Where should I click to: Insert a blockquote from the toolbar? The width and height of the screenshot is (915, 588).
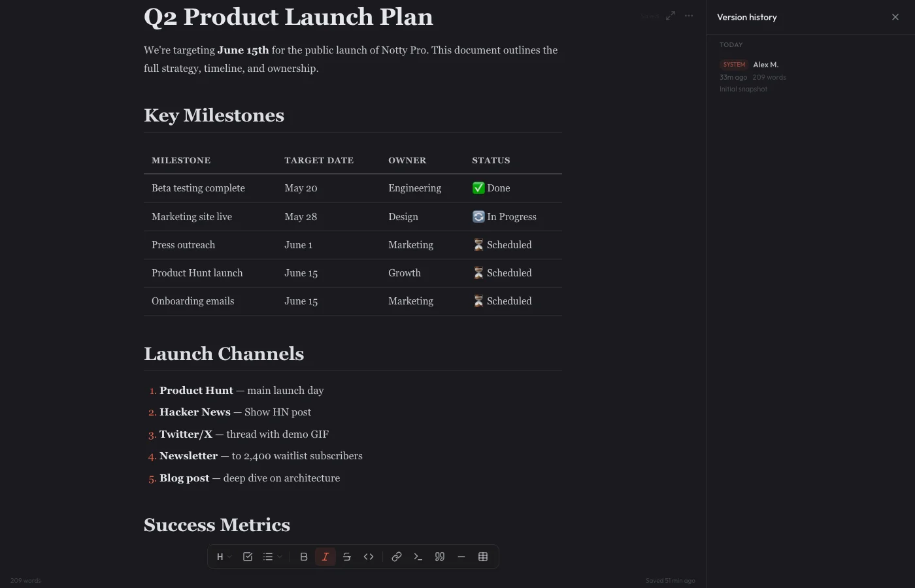click(x=440, y=557)
